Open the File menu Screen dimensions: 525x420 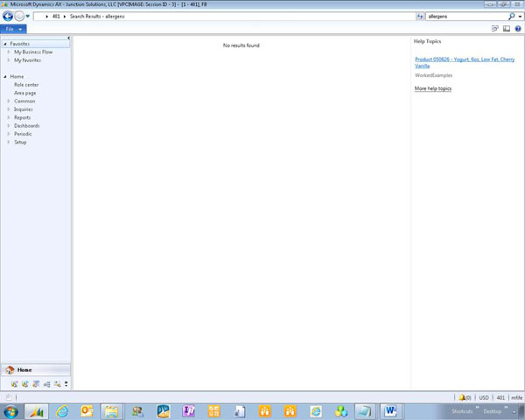click(x=13, y=29)
